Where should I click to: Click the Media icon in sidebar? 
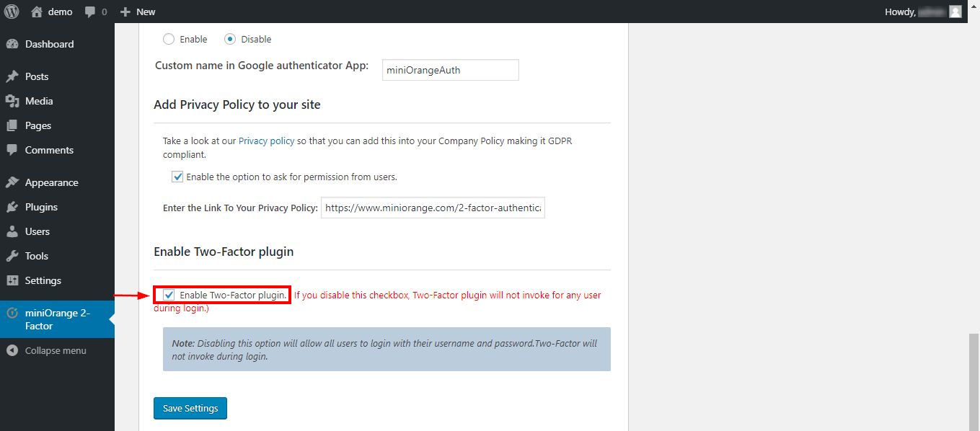(12, 101)
